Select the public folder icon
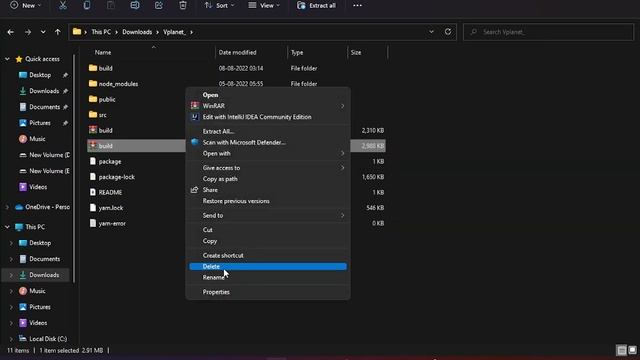The width and height of the screenshot is (640, 360). [x=93, y=99]
